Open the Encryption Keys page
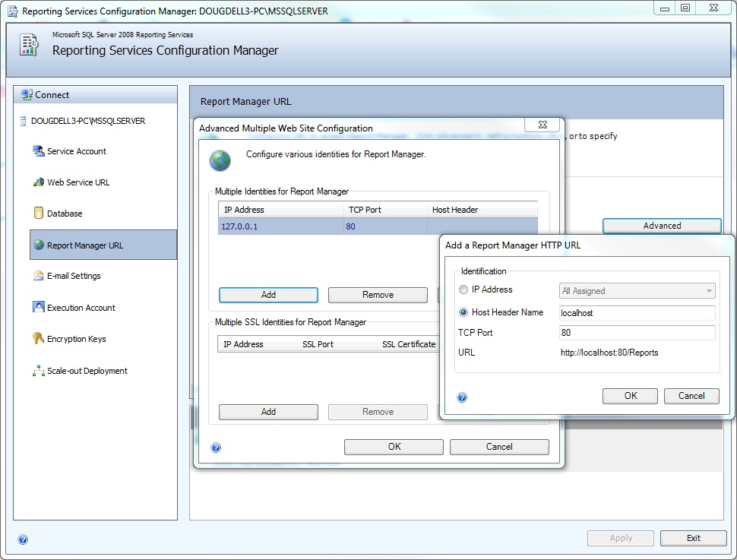This screenshot has height=560, width=737. pos(76,339)
